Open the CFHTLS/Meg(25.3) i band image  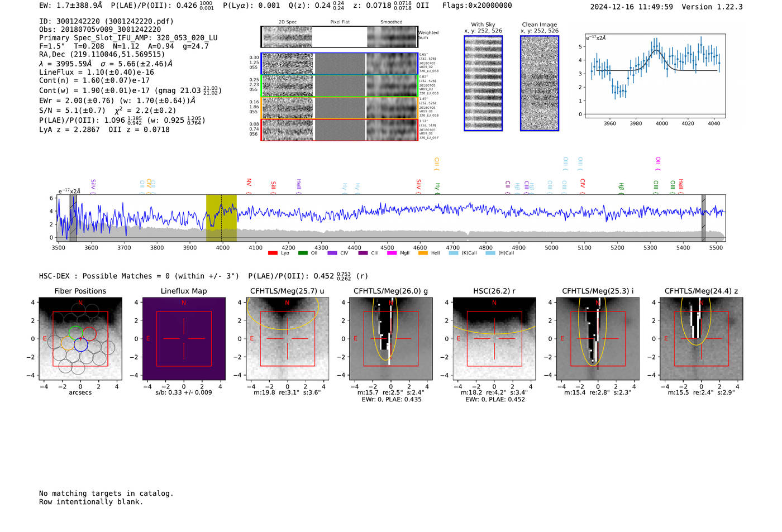[598, 338]
